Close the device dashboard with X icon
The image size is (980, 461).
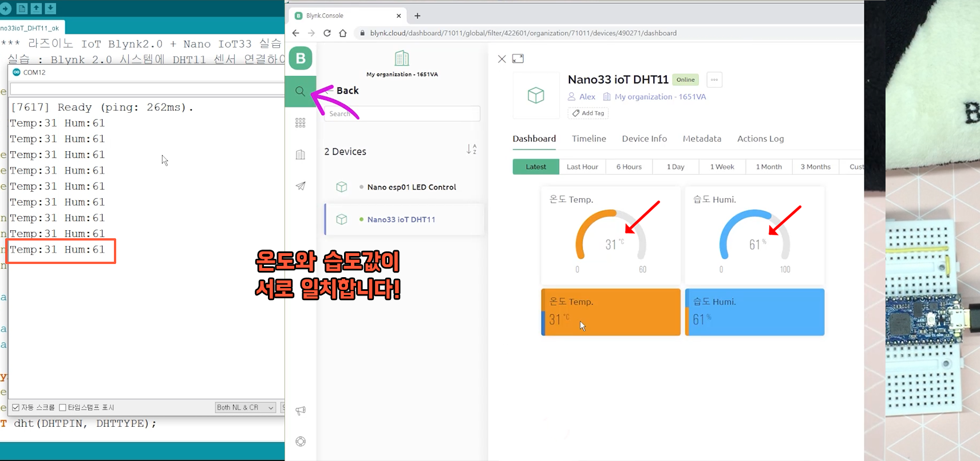tap(502, 59)
